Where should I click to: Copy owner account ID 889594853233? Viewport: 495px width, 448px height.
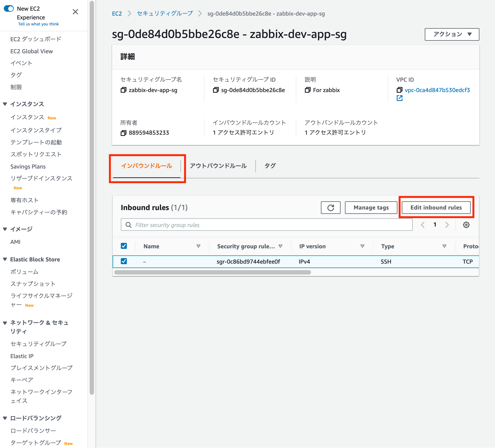click(x=124, y=133)
